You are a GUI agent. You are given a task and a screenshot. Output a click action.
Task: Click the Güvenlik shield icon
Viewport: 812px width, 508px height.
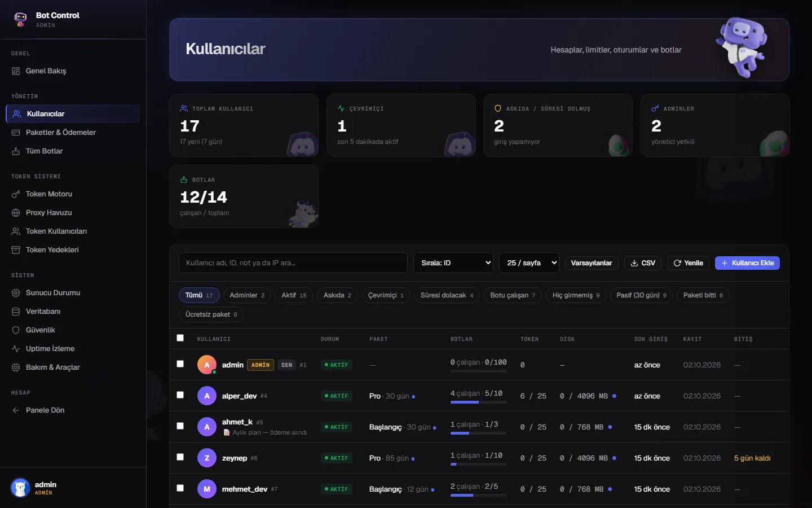(16, 330)
